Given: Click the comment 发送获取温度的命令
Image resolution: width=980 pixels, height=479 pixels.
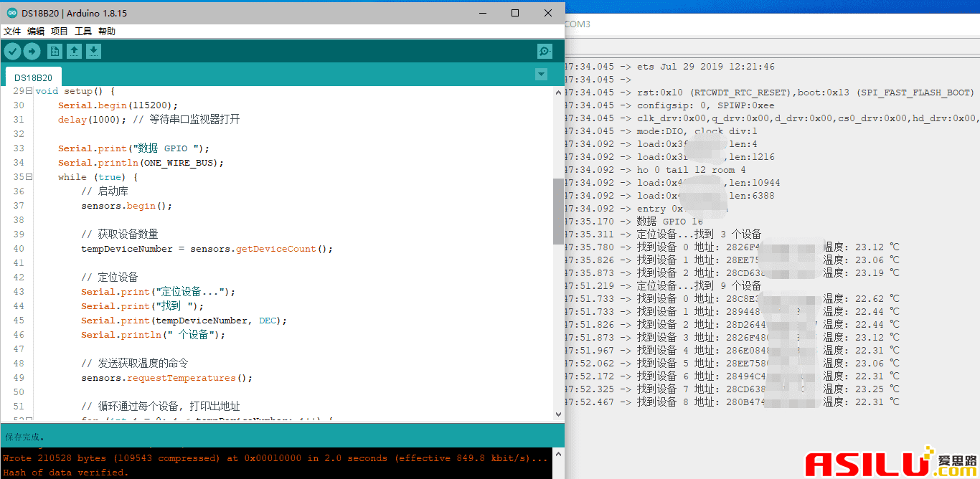Looking at the screenshot, I should 135,364.
